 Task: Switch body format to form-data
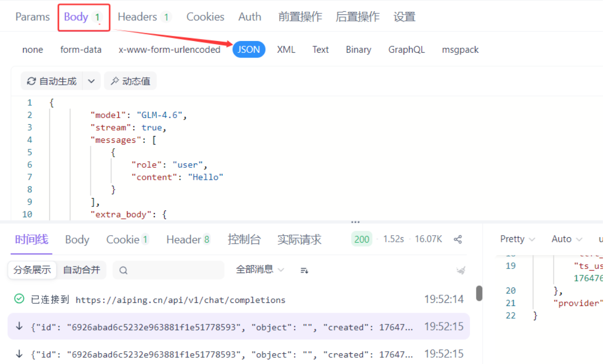(81, 49)
